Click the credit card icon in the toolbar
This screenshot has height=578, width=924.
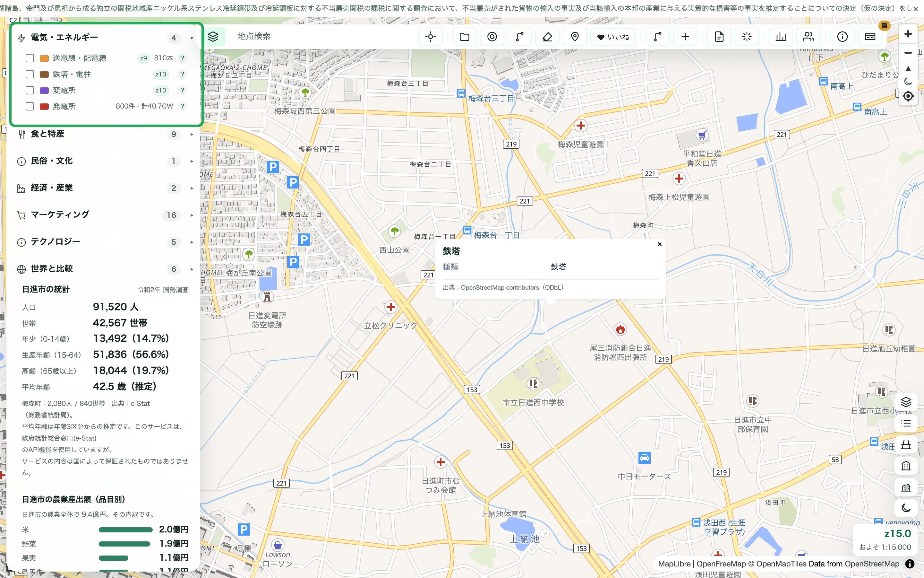coord(870,37)
